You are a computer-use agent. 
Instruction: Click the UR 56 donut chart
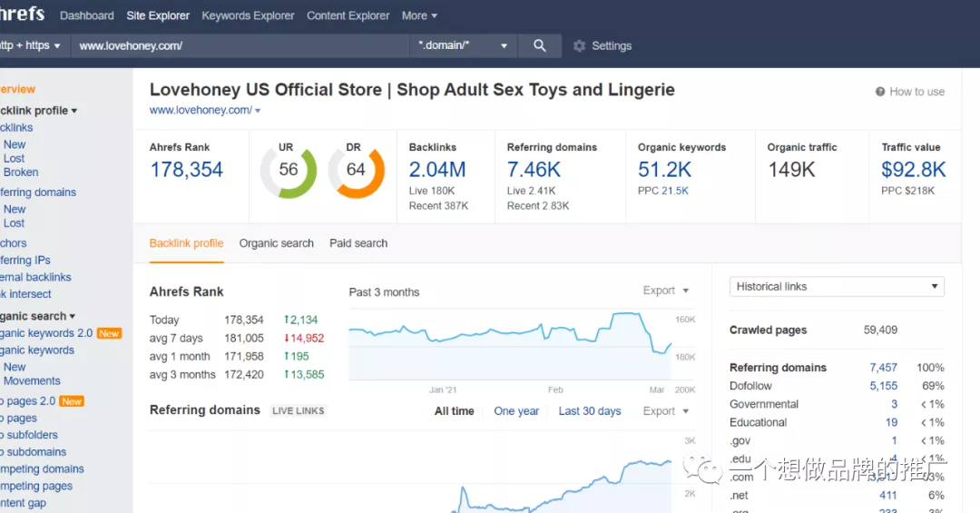[x=289, y=171]
